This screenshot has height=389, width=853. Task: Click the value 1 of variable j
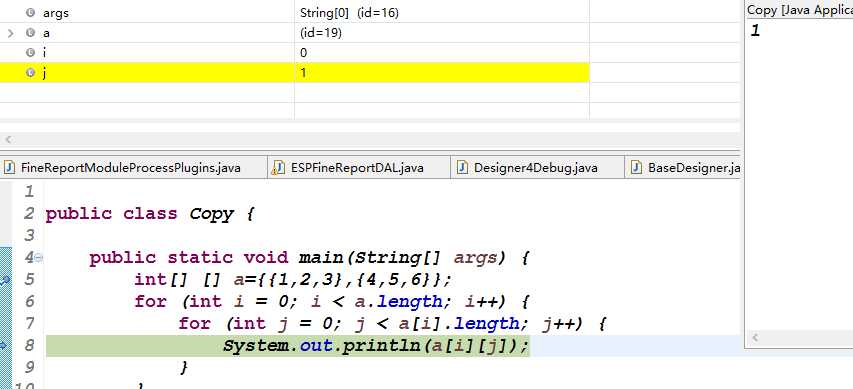click(x=303, y=73)
